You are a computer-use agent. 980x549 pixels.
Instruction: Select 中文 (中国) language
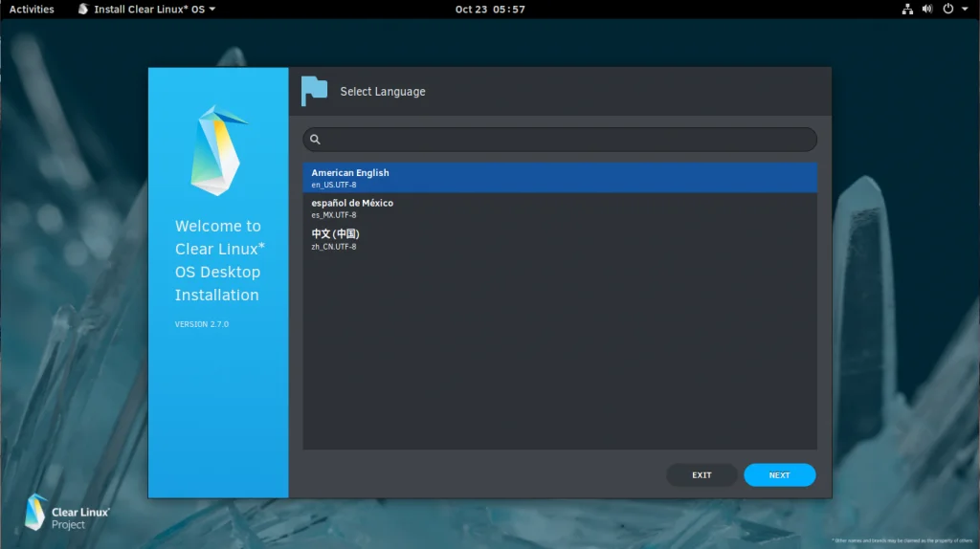[560, 239]
